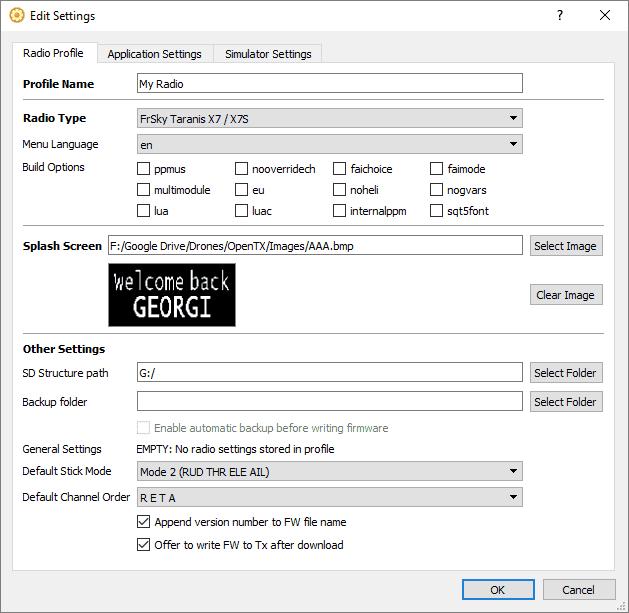Enable the ppmus build option
The image size is (629, 613).
point(143,168)
